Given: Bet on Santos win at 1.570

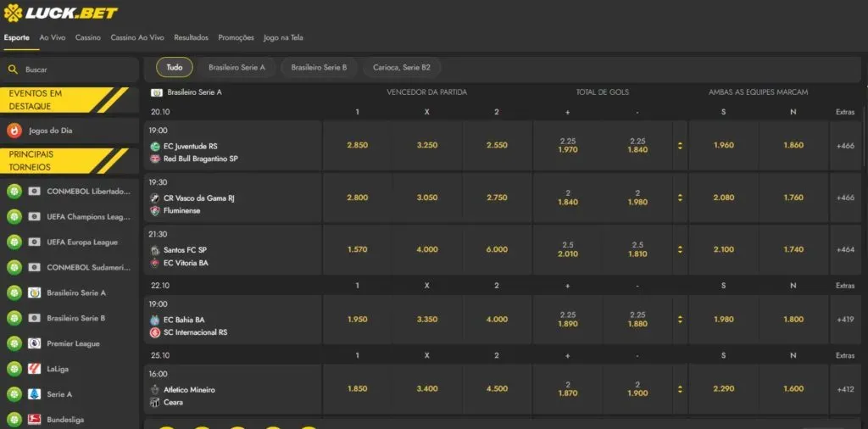Looking at the screenshot, I should tap(357, 249).
